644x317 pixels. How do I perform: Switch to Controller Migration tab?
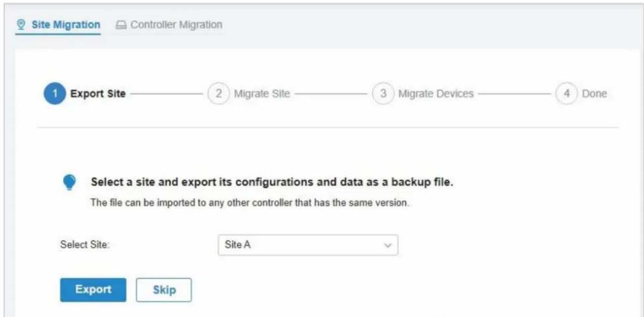(170, 24)
